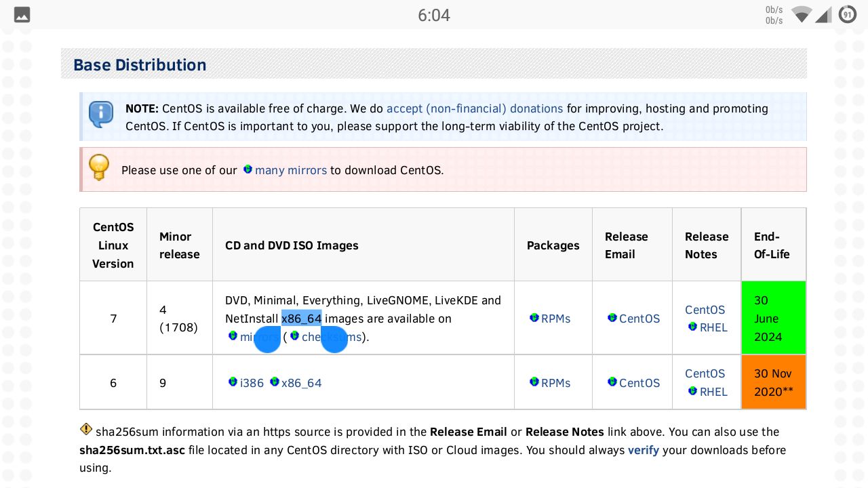868x488 pixels.
Task: Open the x86_64 link for version 6
Action: pos(302,383)
